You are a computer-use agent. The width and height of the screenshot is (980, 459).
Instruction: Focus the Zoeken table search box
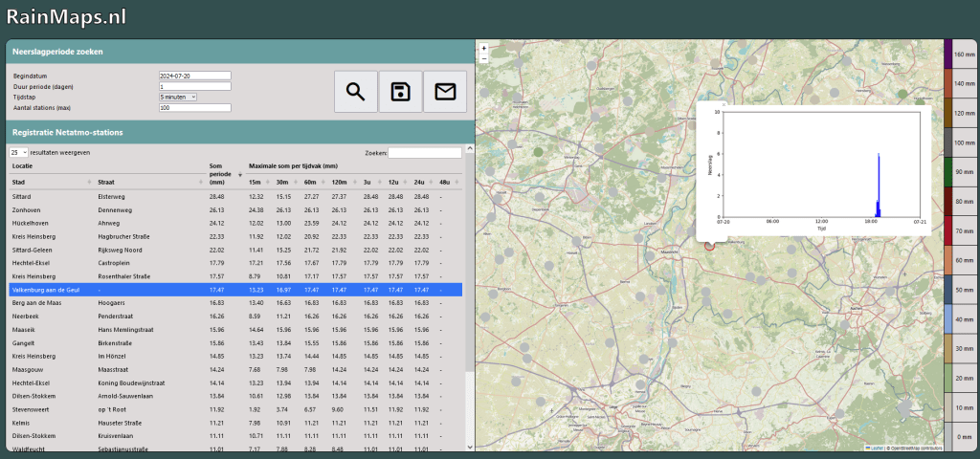(424, 152)
